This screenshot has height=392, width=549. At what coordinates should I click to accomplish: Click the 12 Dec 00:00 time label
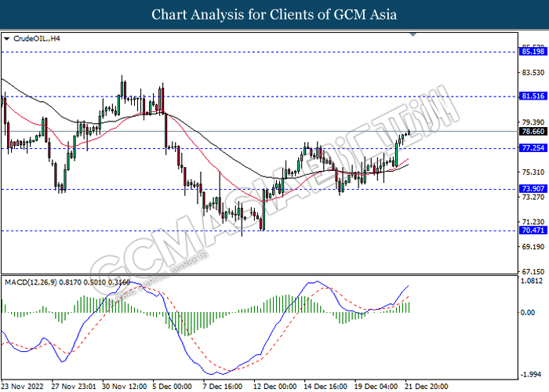274,387
